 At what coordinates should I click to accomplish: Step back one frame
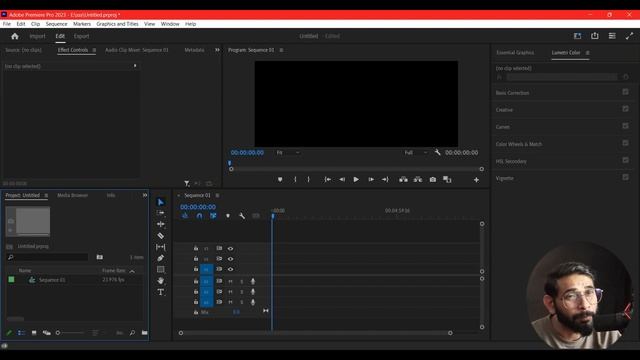click(342, 180)
